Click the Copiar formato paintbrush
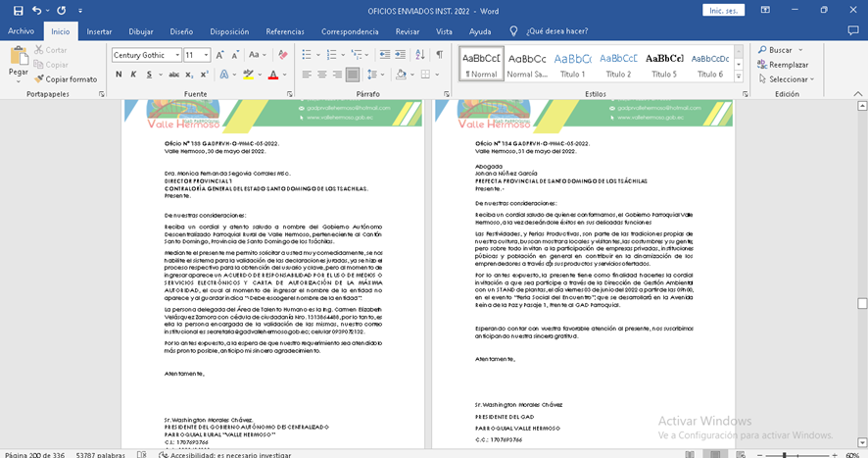The width and height of the screenshot is (868, 458). [x=65, y=78]
